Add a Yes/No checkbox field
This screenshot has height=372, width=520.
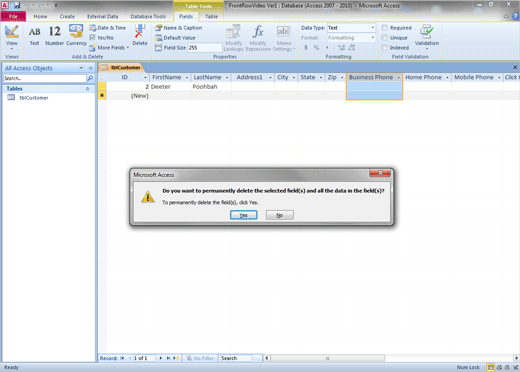pos(101,38)
